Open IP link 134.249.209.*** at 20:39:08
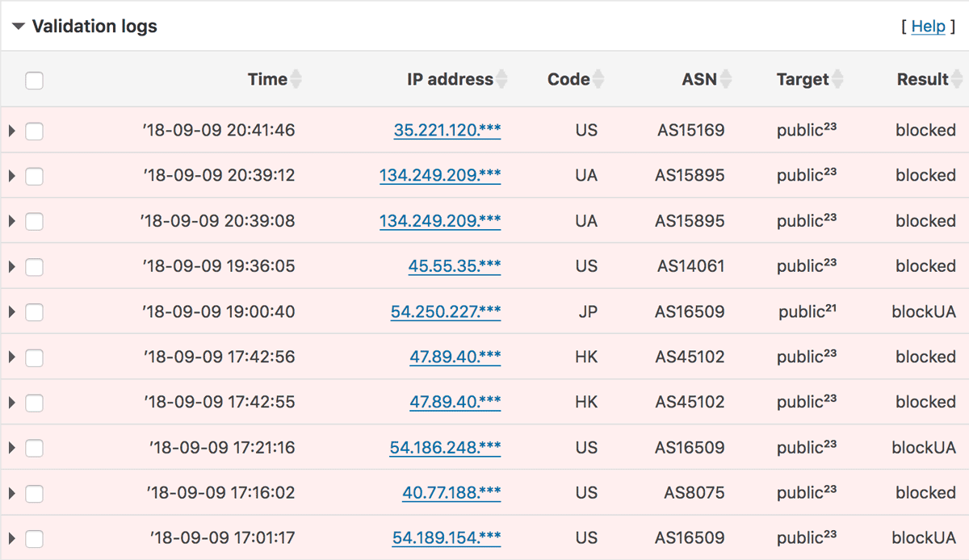 pyautogui.click(x=440, y=220)
